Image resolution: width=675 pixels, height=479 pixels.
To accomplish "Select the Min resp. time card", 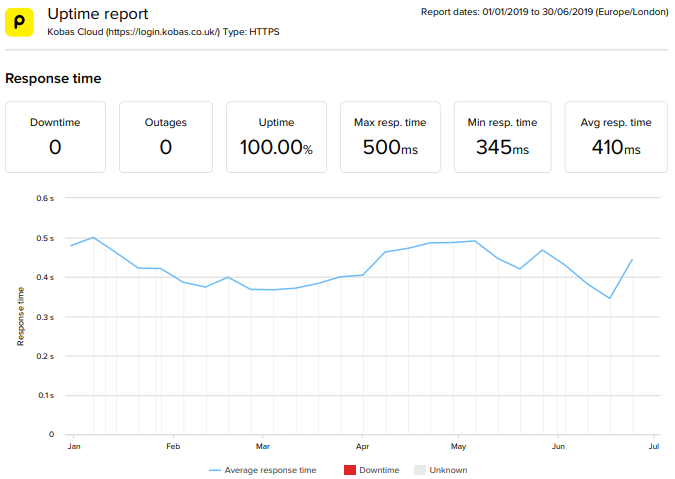I will 502,137.
